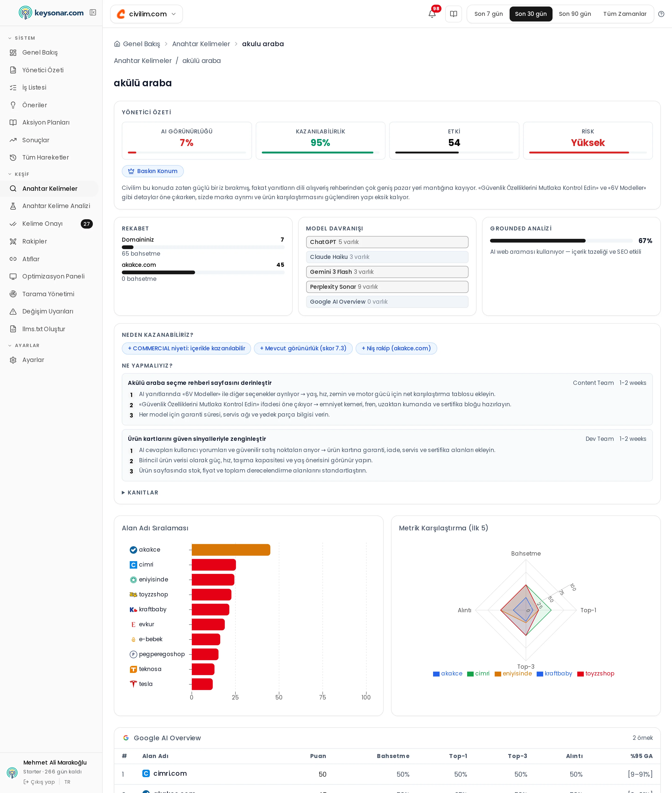Click Öneriler lightbulb icon
Screen dimensions: 672x793
pyautogui.click(x=13, y=105)
